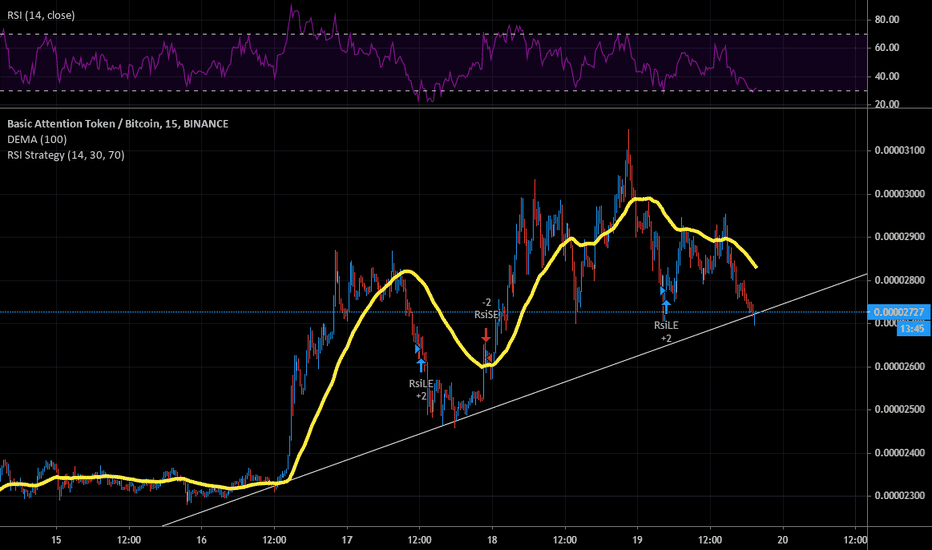Click the current price label 0.00002727
This screenshot has width=932, height=550.
pyautogui.click(x=899, y=312)
